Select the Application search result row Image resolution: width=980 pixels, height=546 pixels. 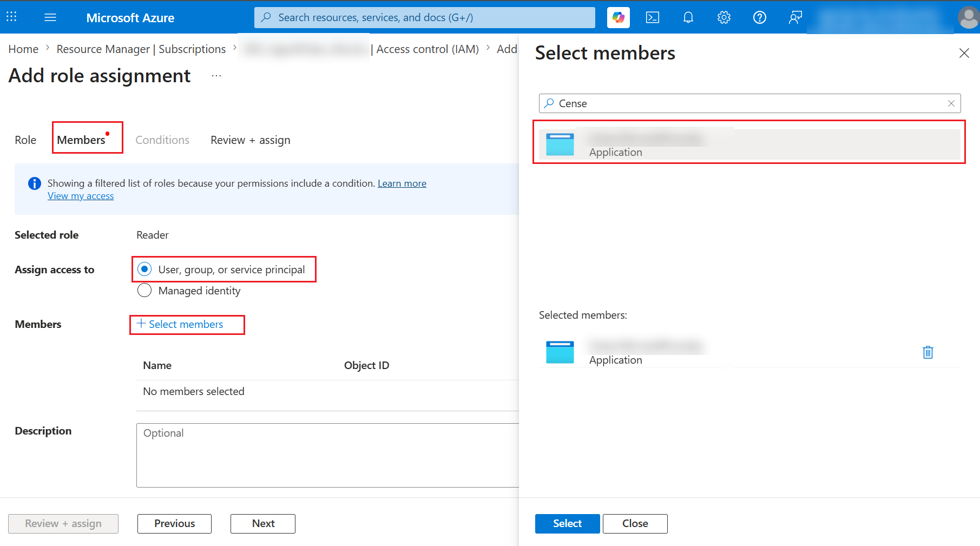pyautogui.click(x=749, y=144)
